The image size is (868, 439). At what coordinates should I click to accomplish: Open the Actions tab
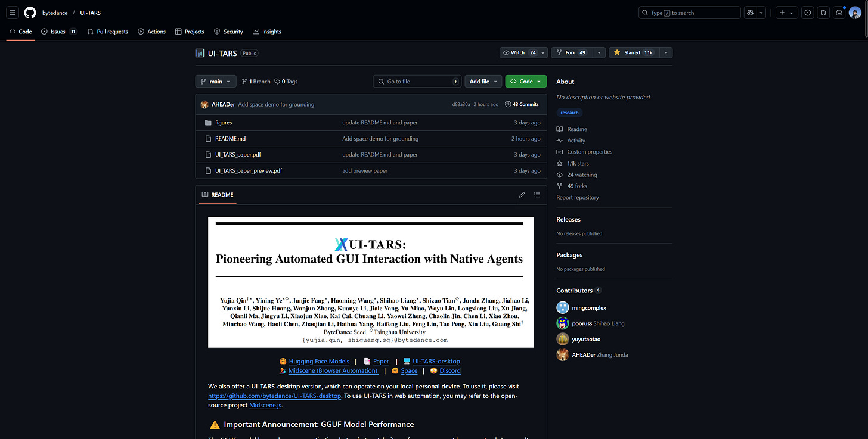pos(151,32)
